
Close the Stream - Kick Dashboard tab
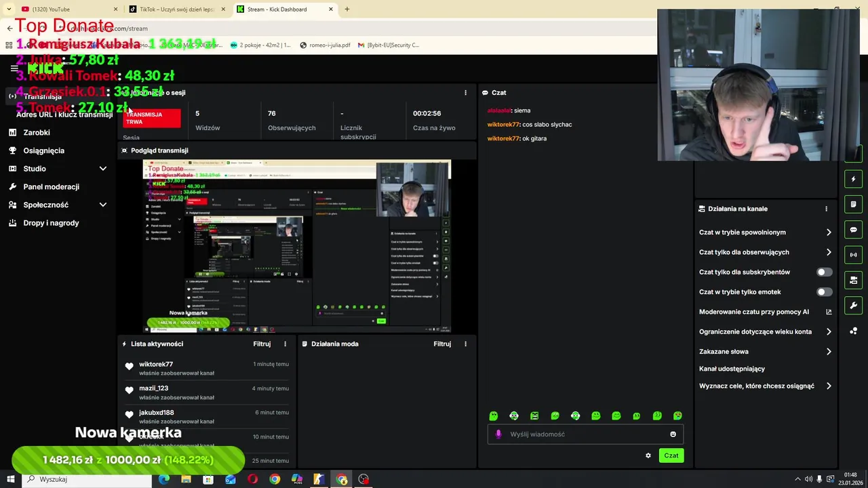(331, 9)
